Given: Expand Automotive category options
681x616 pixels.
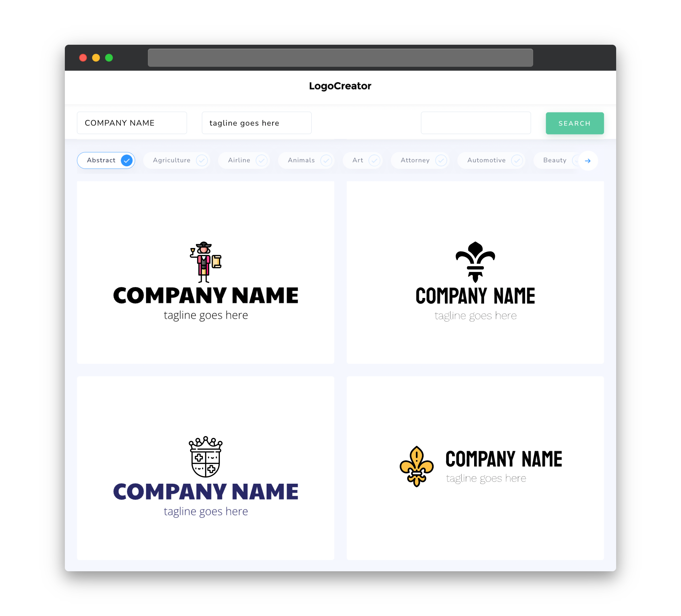Looking at the screenshot, I should point(517,160).
